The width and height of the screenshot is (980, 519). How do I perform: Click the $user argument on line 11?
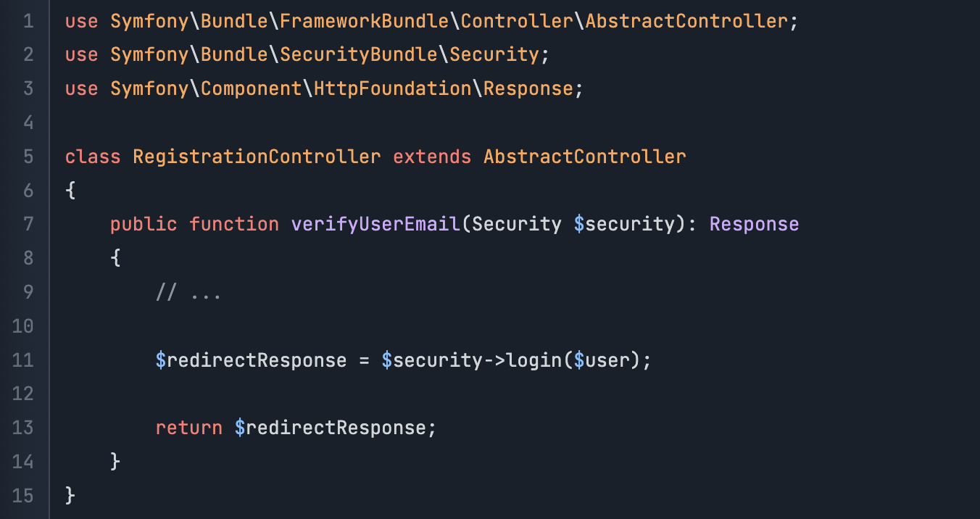(602, 360)
